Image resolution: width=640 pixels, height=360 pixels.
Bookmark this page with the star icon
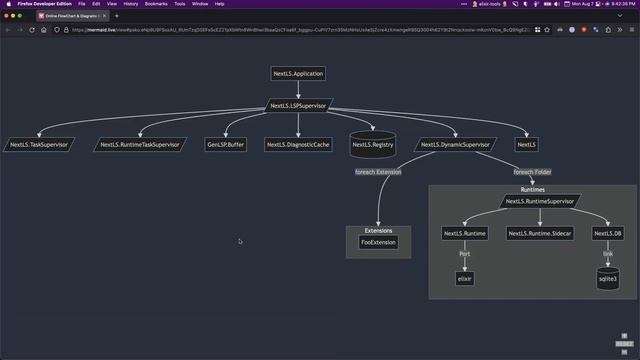pos(547,30)
